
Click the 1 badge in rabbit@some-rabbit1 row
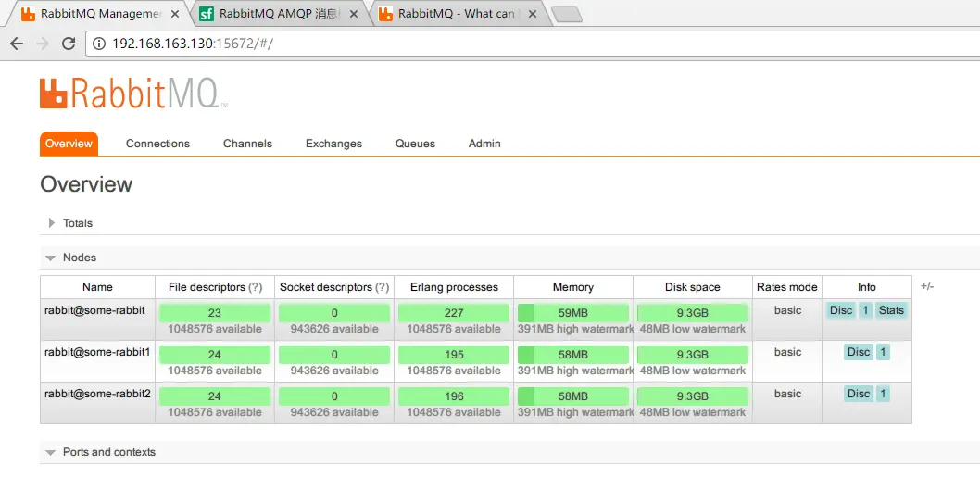point(883,352)
